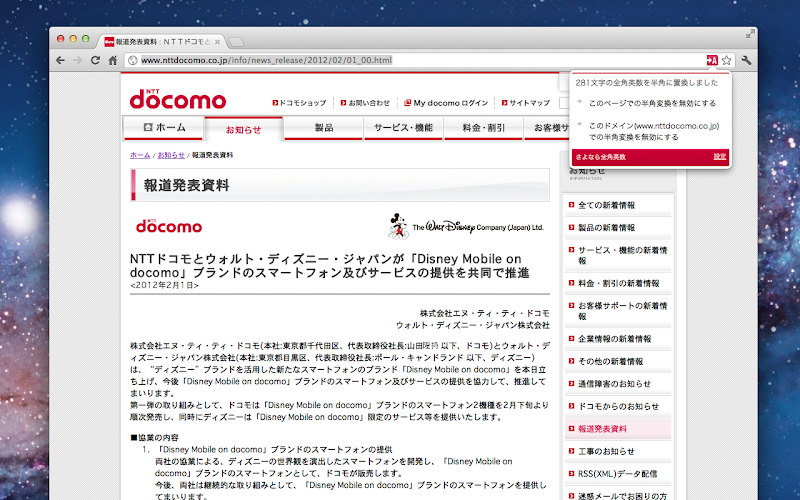Open the 料金・割引 navigation tab
The width and height of the screenshot is (800, 500).
(x=483, y=128)
